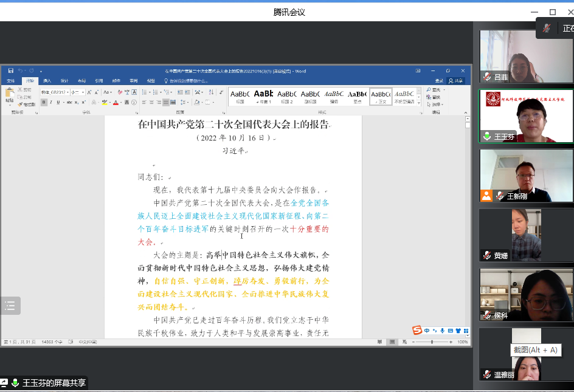This screenshot has width=574, height=392.
Task: Click the Login (登录) link in Word
Action: click(439, 81)
